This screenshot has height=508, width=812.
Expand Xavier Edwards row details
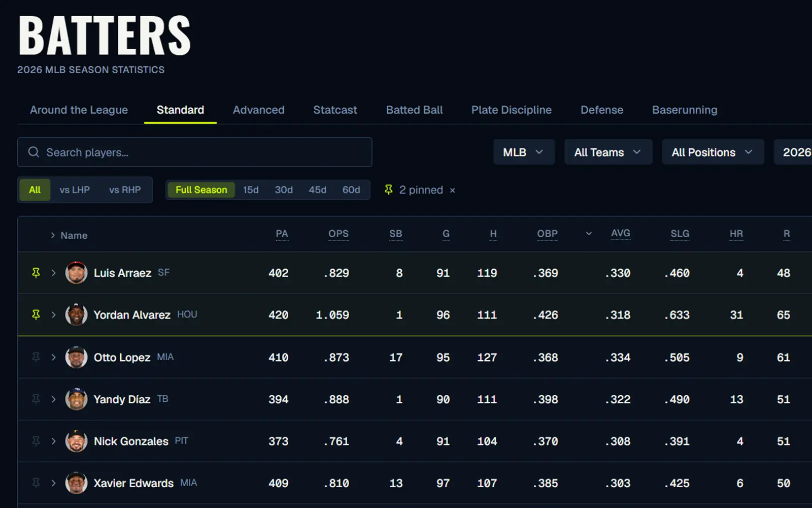[53, 483]
